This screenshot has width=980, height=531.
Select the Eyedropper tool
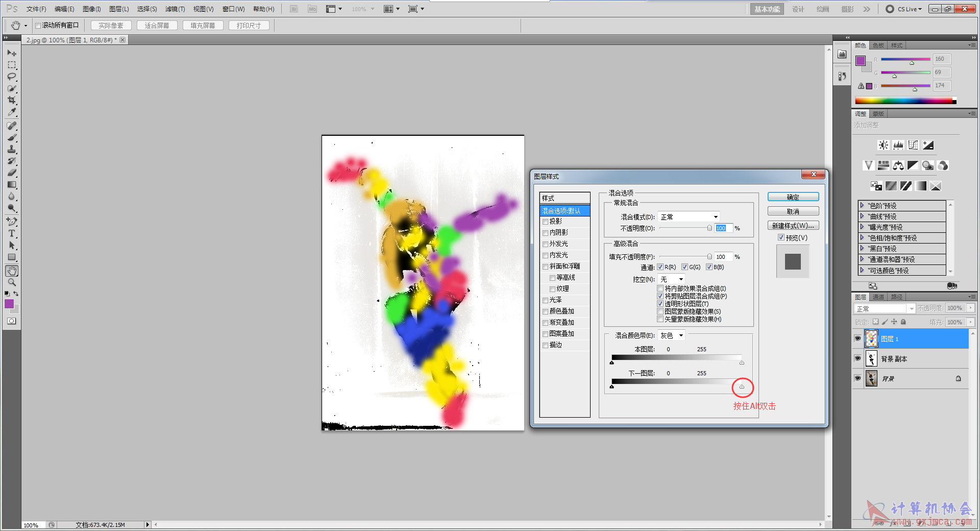coord(12,112)
